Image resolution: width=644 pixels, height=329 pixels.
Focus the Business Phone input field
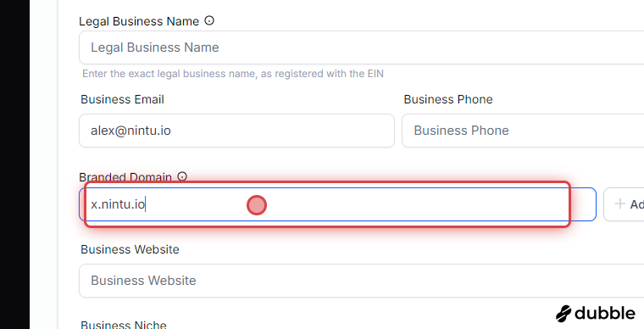[523, 131]
